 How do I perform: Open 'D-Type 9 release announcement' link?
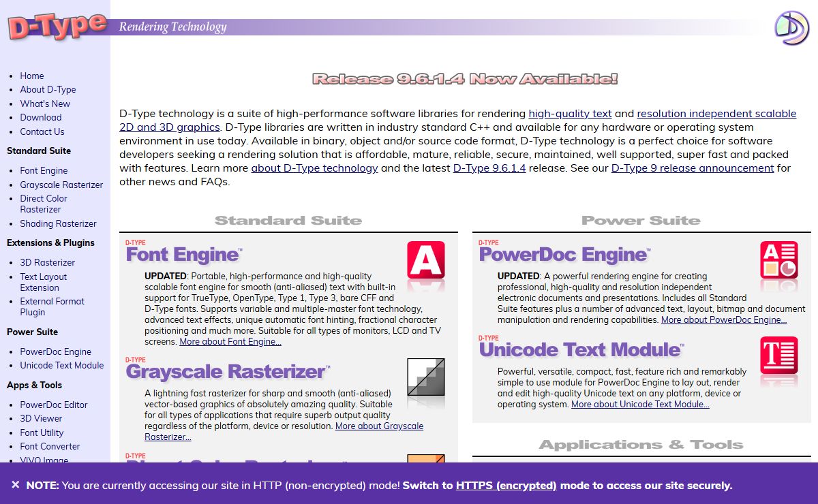click(x=693, y=168)
